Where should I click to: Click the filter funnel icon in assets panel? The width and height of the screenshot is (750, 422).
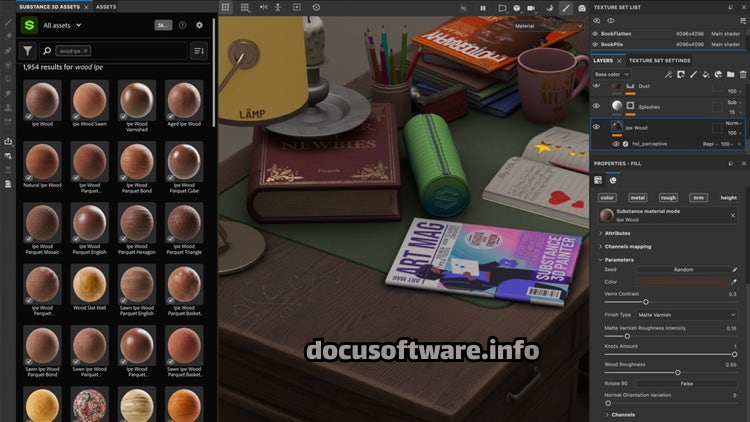click(28, 50)
